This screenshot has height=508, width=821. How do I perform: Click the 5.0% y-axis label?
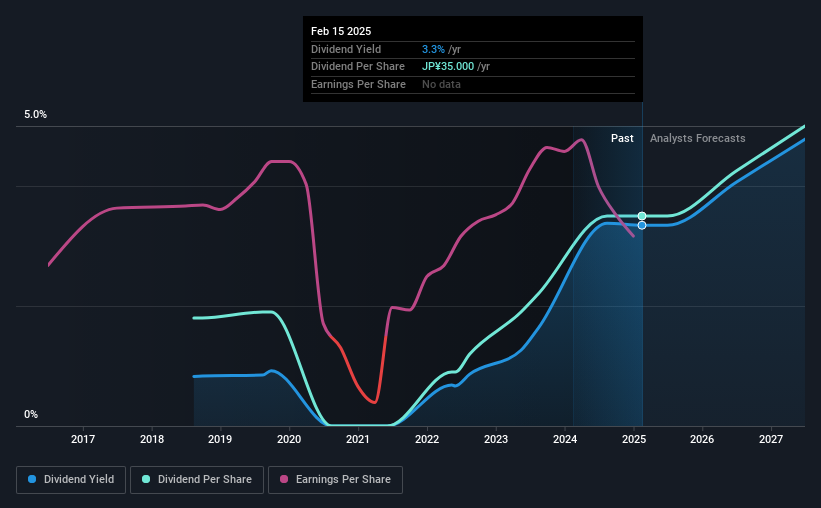[x=35, y=115]
